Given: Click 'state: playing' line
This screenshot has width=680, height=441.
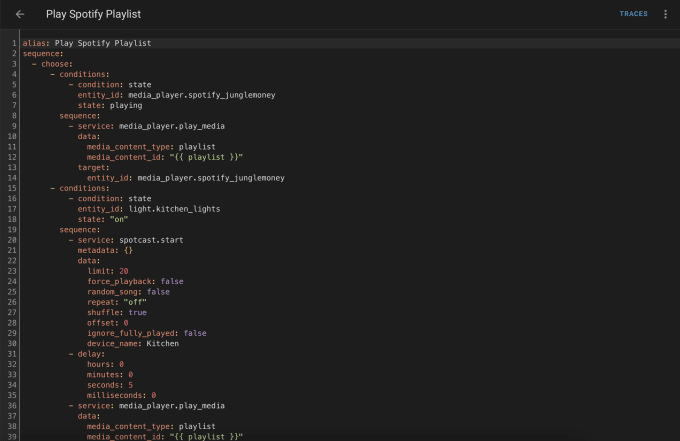Looking at the screenshot, I should coord(110,105).
